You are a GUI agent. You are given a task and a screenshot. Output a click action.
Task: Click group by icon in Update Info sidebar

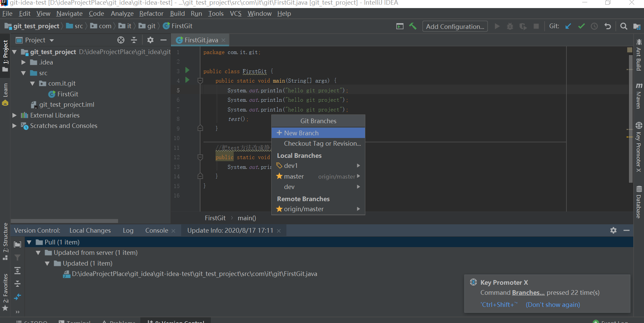(17, 244)
